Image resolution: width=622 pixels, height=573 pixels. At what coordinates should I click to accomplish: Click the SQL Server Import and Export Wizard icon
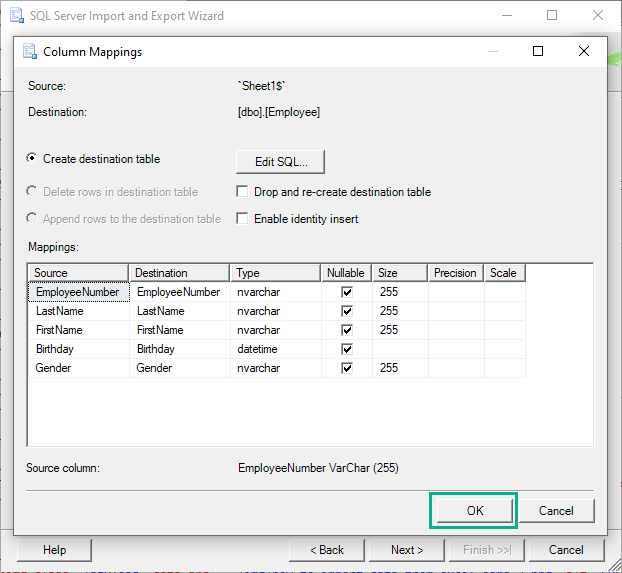coord(17,15)
